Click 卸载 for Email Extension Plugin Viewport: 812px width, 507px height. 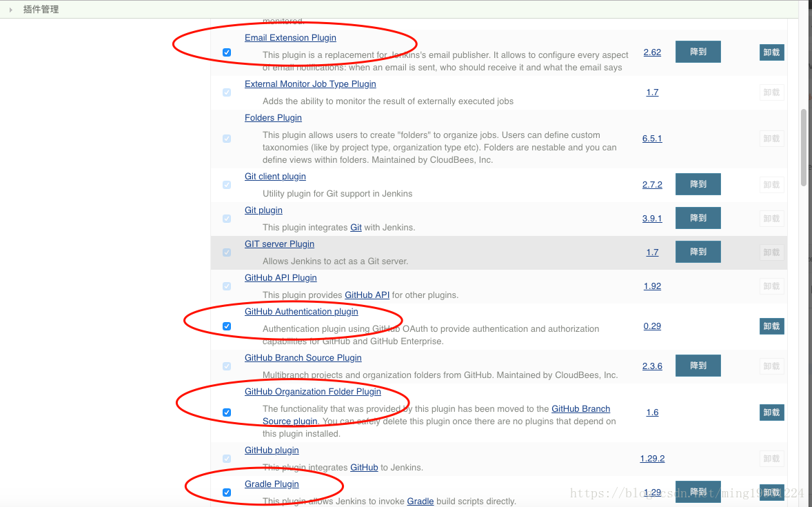click(x=771, y=52)
